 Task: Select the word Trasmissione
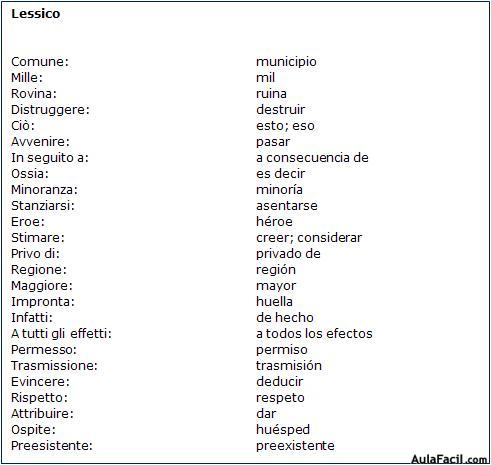point(54,366)
